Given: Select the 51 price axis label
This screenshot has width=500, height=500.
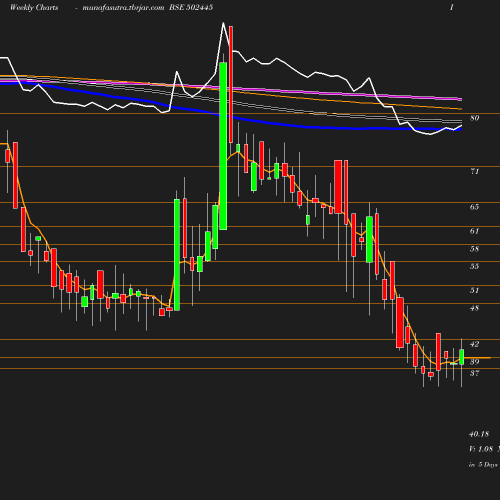Looking at the screenshot, I should 474,290.
